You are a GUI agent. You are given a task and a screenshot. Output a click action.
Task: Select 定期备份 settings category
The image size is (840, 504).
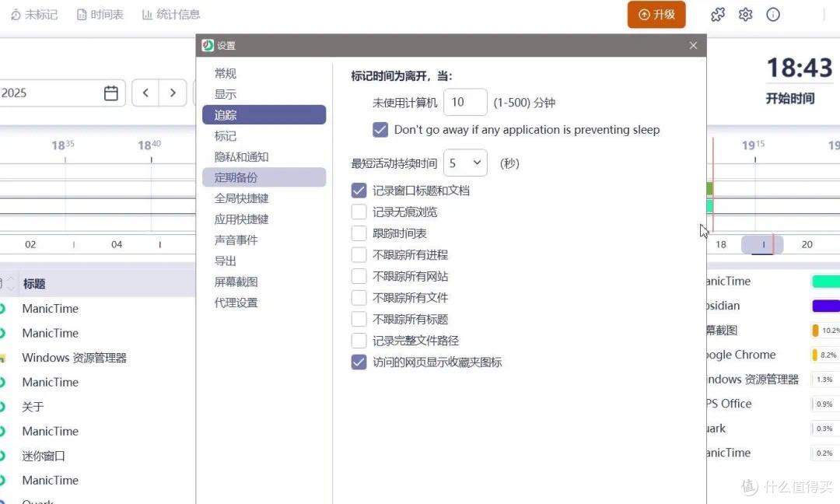click(264, 177)
